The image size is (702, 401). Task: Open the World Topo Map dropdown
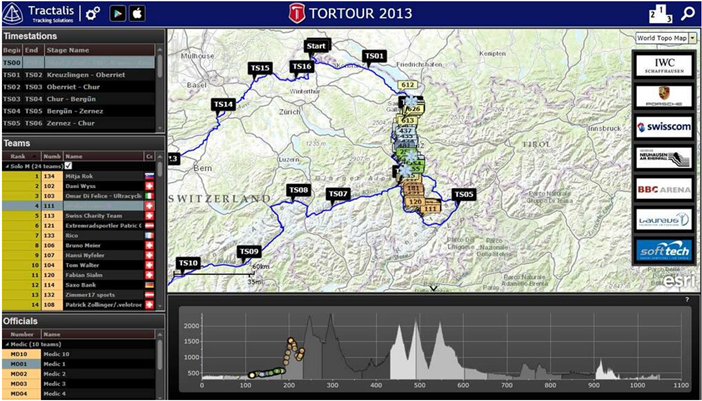point(665,38)
